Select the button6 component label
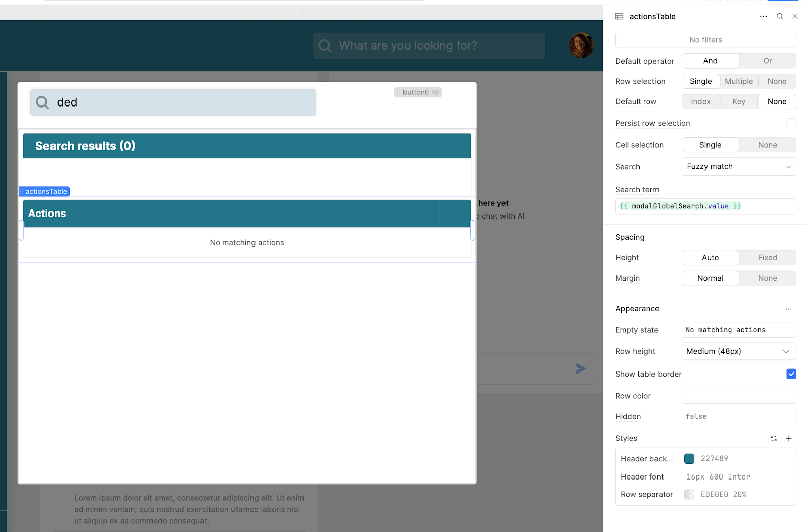Viewport: 808px width, 532px height. pyautogui.click(x=416, y=92)
